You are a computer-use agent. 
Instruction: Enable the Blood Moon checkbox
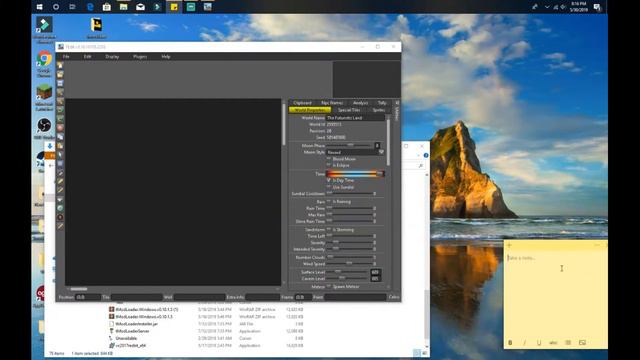(x=329, y=159)
